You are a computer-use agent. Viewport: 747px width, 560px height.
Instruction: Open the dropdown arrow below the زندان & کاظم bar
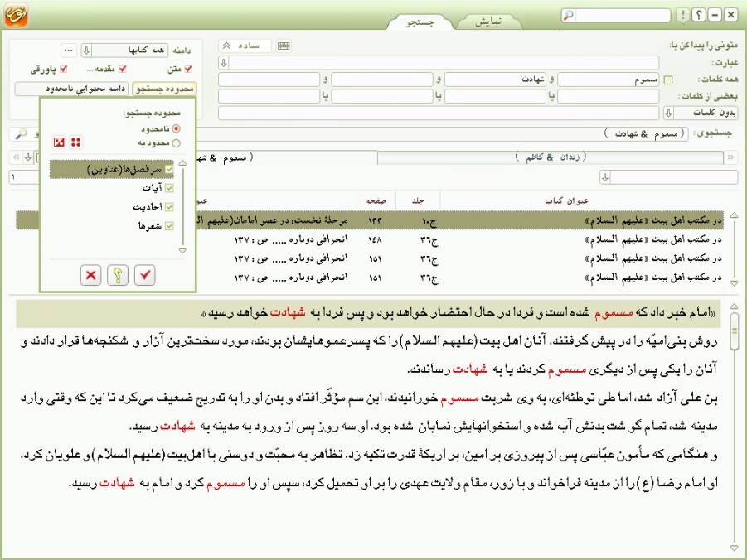tap(605, 177)
